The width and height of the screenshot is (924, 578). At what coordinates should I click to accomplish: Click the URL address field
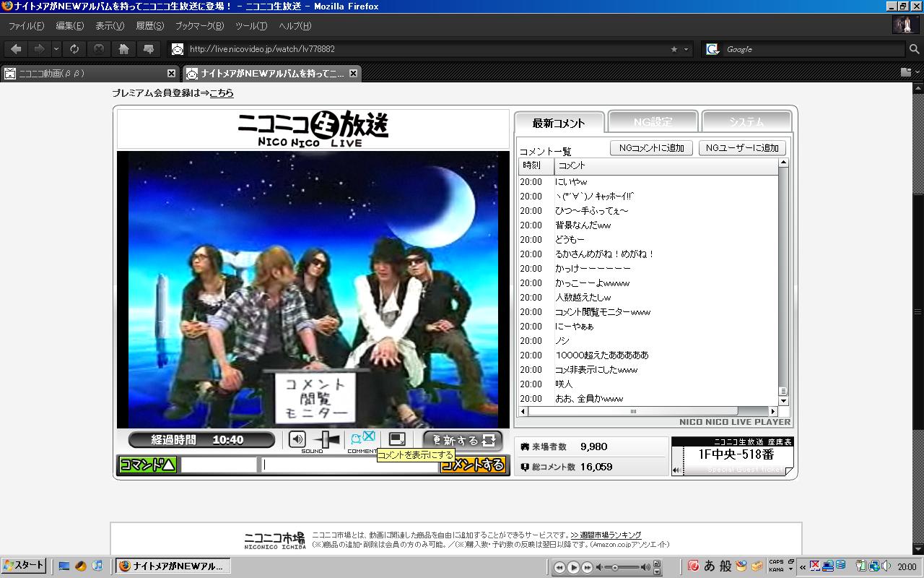426,49
